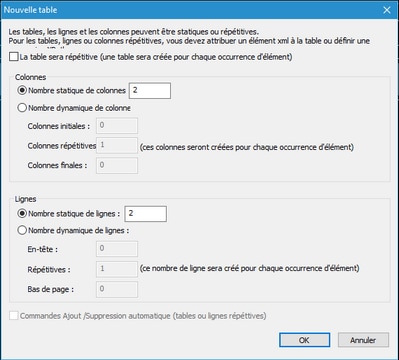Close the Nouvelle table dialog
The height and width of the screenshot is (360, 399).
coord(387,10)
